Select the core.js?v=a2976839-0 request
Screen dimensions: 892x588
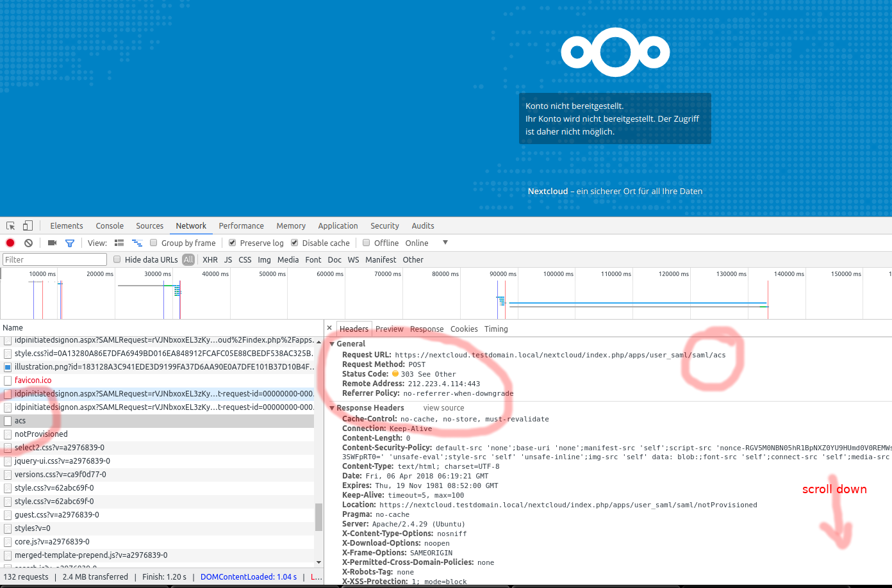(158, 542)
